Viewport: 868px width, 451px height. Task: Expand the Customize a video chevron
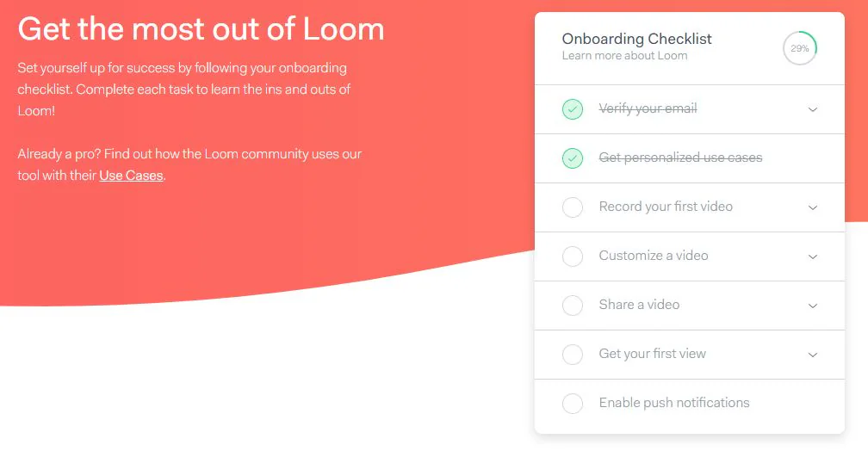click(x=813, y=256)
